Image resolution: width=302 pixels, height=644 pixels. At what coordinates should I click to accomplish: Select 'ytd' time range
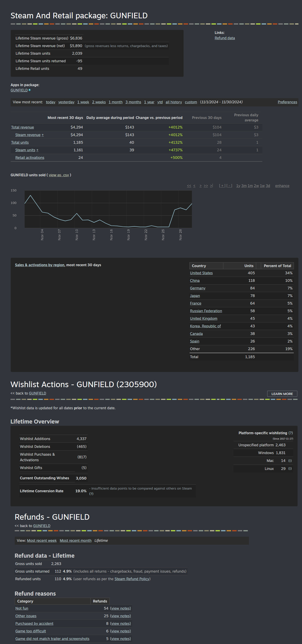160,102
